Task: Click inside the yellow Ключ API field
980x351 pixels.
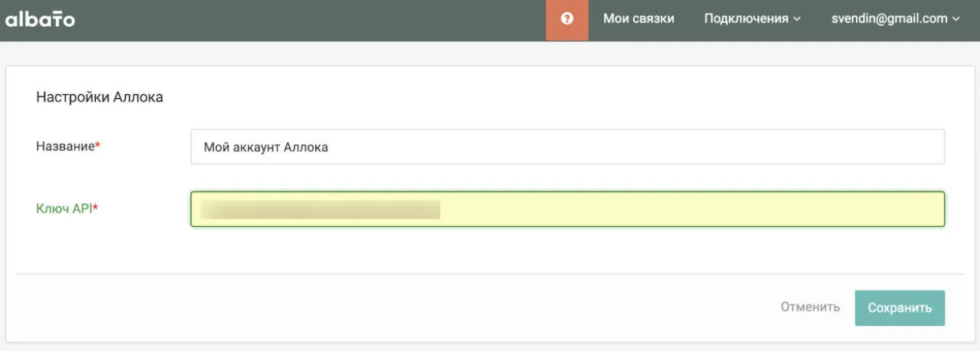Action: (567, 209)
